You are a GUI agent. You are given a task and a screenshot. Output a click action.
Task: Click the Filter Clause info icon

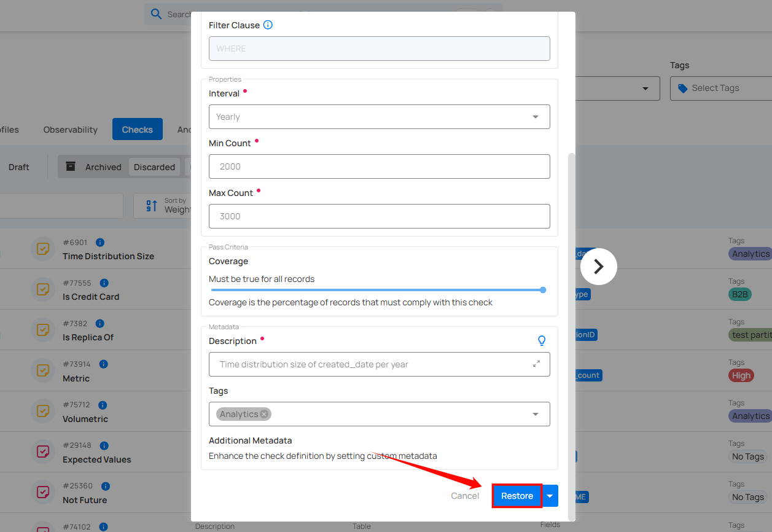268,25
